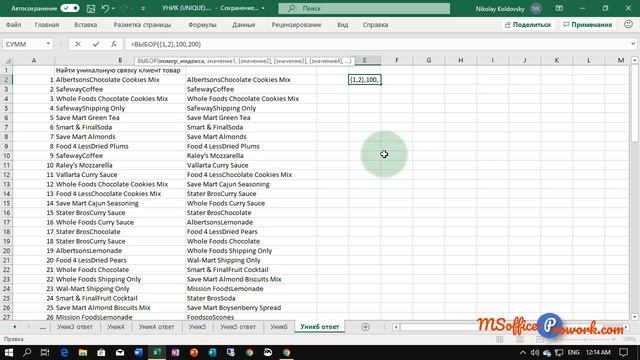Screen dimensions: 640x360
Task: Open Word from the taskbar
Action: 138,352
